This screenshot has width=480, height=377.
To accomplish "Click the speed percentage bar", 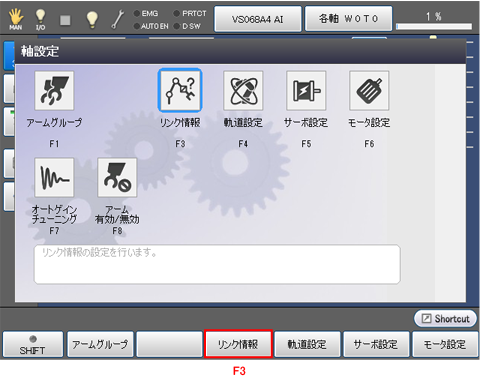I will (434, 26).
